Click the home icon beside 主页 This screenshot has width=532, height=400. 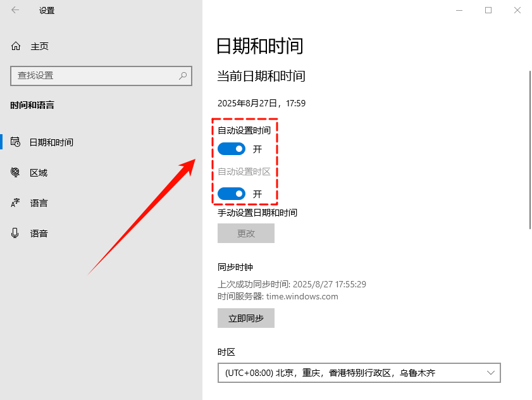[16, 46]
